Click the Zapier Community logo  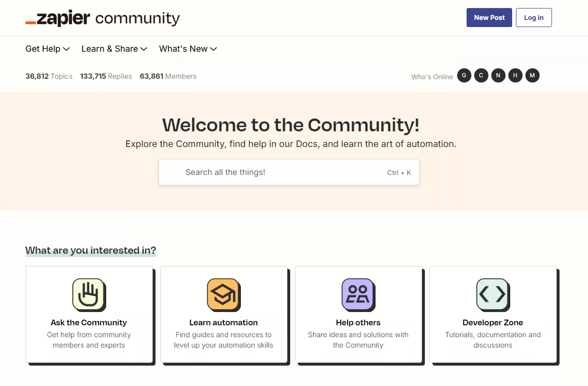click(x=102, y=18)
